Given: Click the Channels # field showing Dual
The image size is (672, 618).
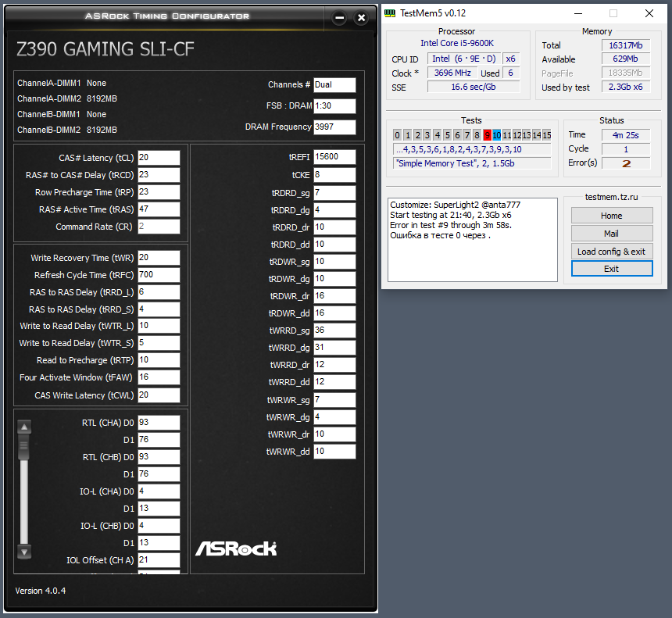Looking at the screenshot, I should [x=334, y=85].
